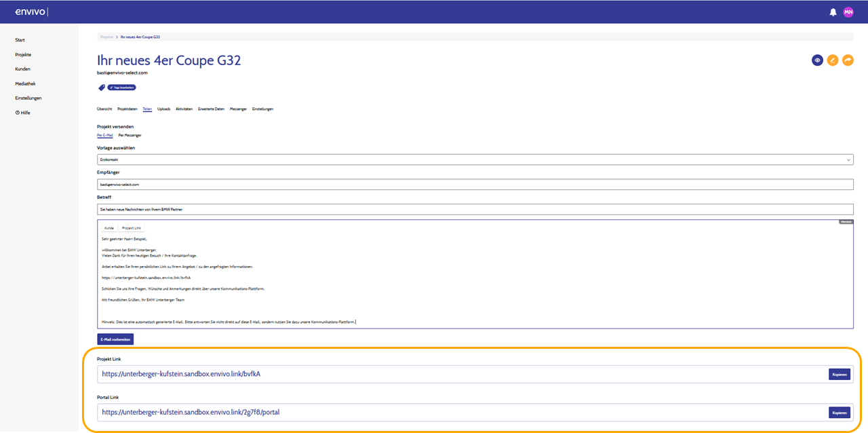Switch to the Messenger tab
The height and width of the screenshot is (433, 868).
coord(238,109)
